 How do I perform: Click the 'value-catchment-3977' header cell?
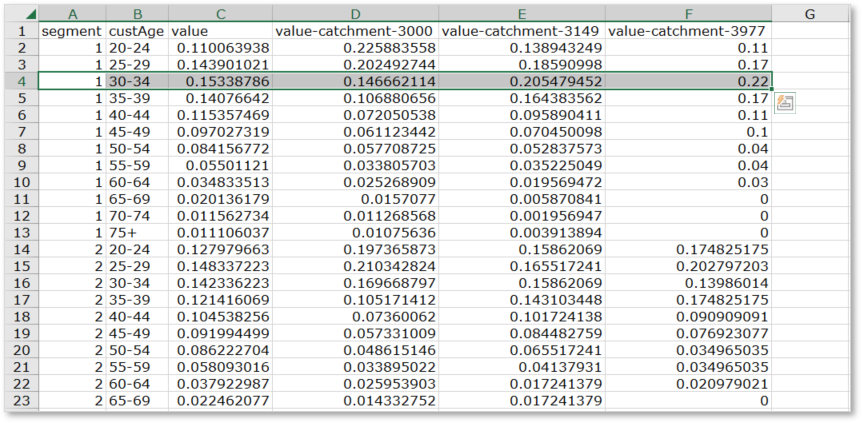pyautogui.click(x=689, y=31)
